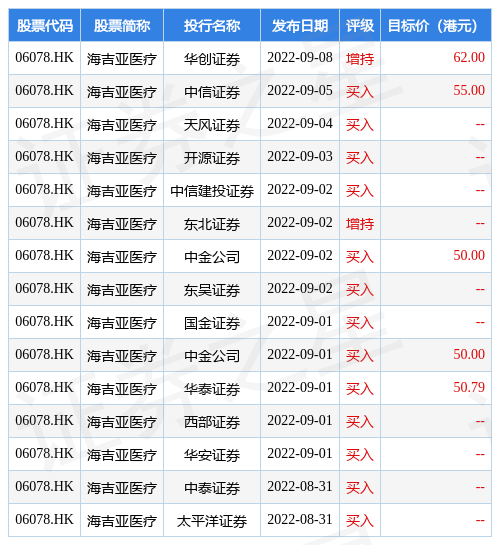The height and width of the screenshot is (545, 492).
Task: Click date 2022-09-05
Action: coord(300,90)
